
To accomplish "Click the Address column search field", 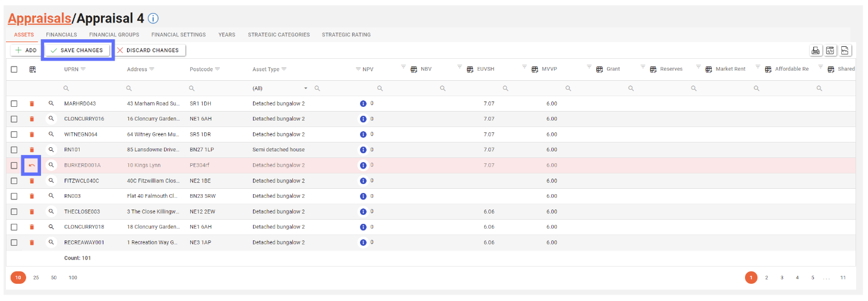I will 154,88.
